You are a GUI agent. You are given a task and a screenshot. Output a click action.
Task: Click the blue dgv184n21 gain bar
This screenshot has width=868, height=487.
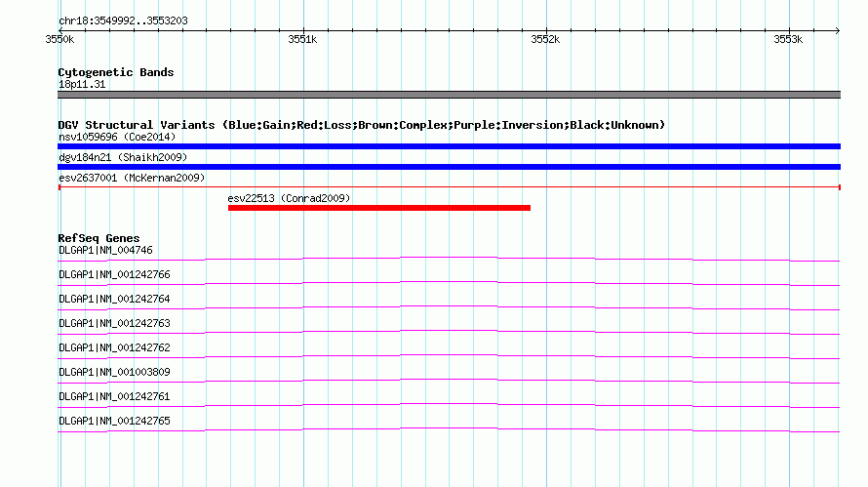coord(449,167)
